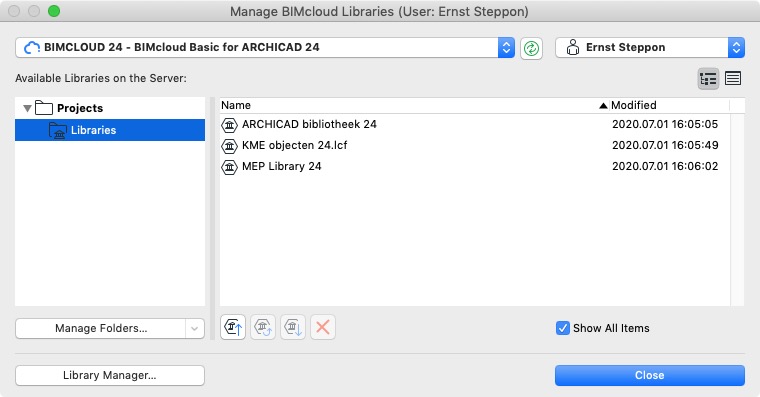Screen dimensions: 760x397
Task: Open the BIMCLOUD 24 server dropdown
Action: [x=265, y=48]
